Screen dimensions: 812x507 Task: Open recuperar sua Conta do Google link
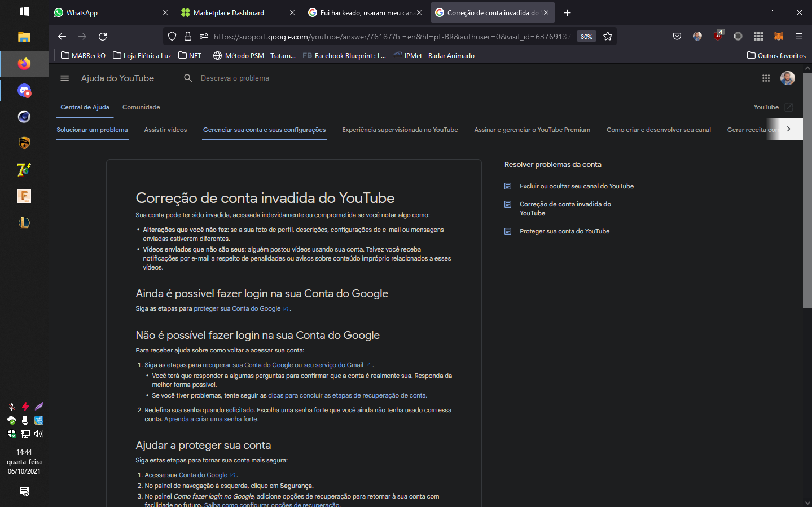click(x=286, y=365)
